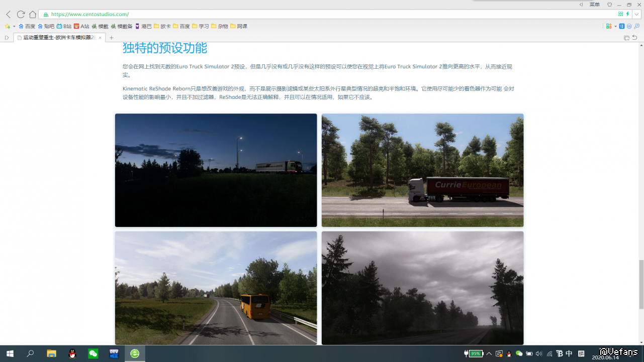This screenshot has height=362, width=644.
Task: Open the volume speaker tray icon
Action: point(539,353)
